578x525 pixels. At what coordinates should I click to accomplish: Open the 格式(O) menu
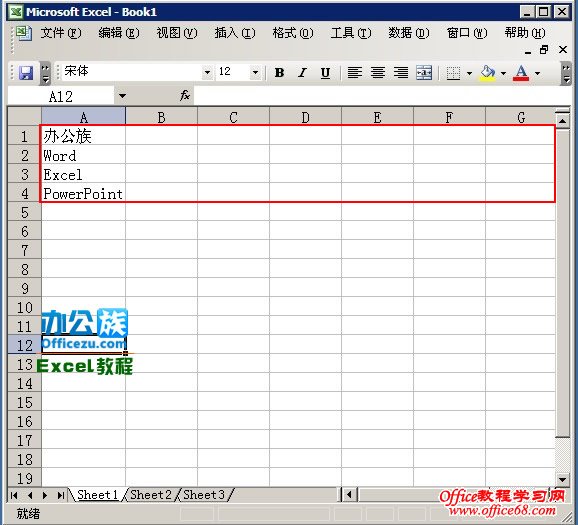coord(293,33)
